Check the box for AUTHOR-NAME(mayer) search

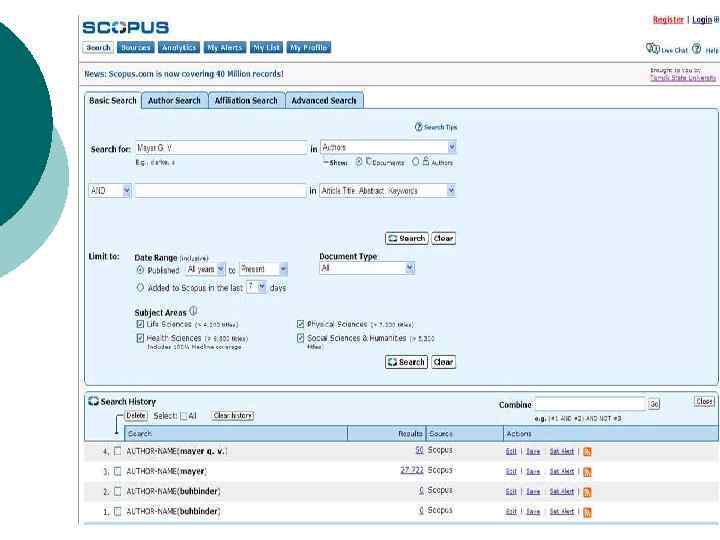[x=118, y=471]
